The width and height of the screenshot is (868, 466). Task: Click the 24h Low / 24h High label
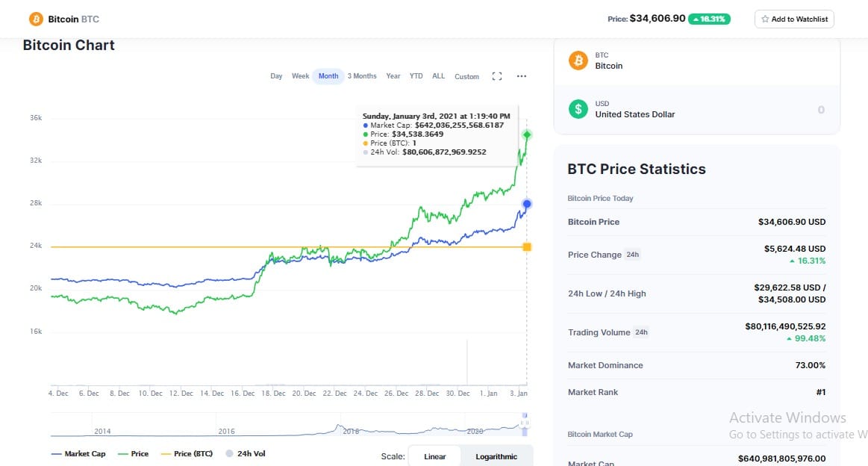[x=607, y=293]
